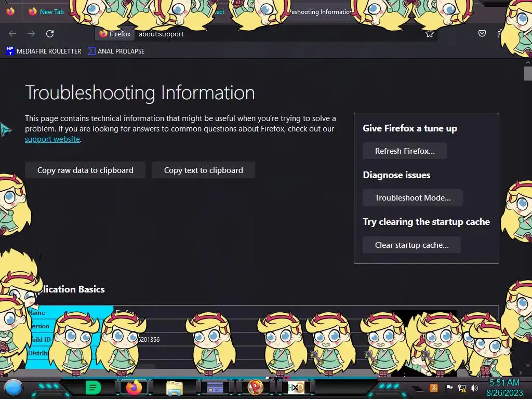
Task: Click the Java tray icon
Action: pos(434,388)
